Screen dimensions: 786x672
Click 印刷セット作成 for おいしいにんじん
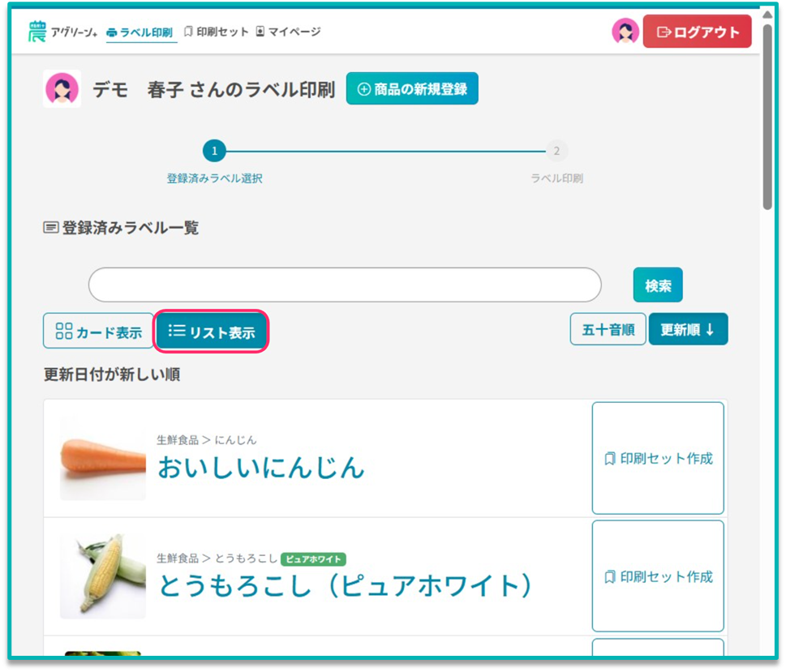658,458
